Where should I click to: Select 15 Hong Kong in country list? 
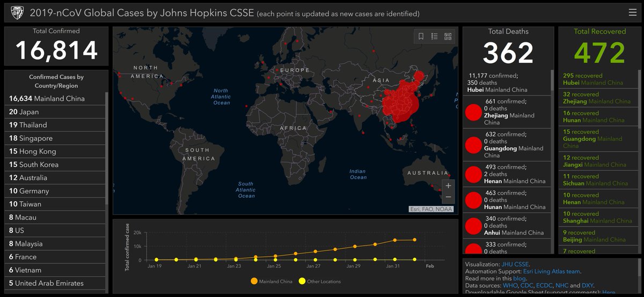point(54,151)
